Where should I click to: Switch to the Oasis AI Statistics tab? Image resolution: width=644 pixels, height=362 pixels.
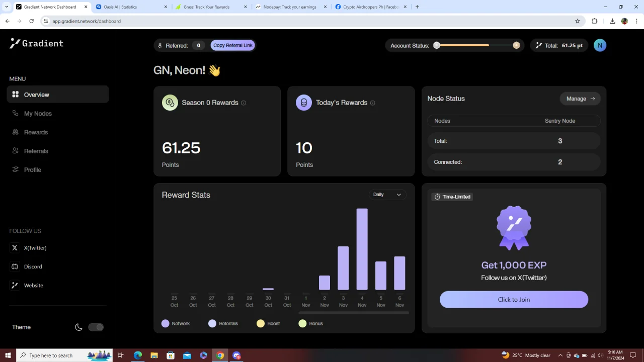coord(131,7)
